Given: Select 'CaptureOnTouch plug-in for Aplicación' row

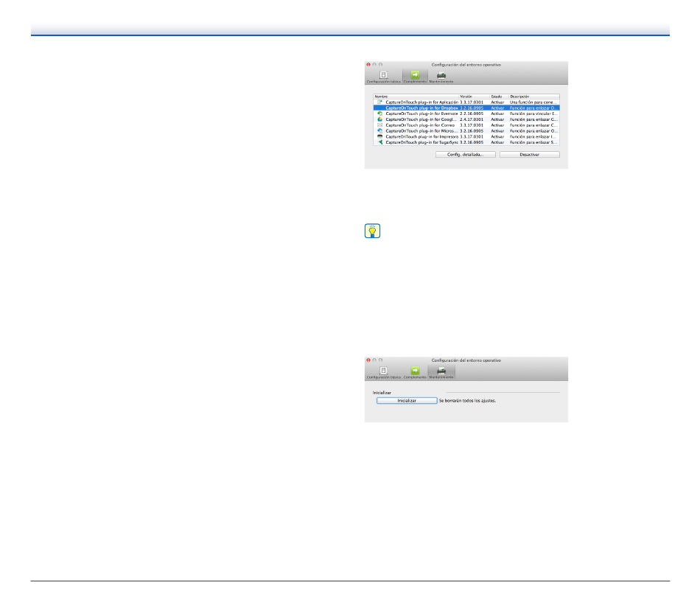Looking at the screenshot, I should click(466, 102).
